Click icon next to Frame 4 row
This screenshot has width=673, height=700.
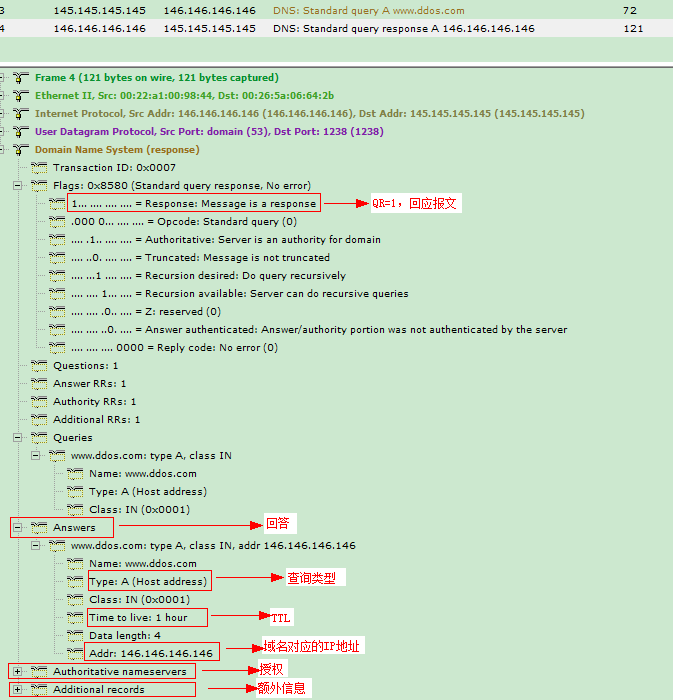coord(21,78)
